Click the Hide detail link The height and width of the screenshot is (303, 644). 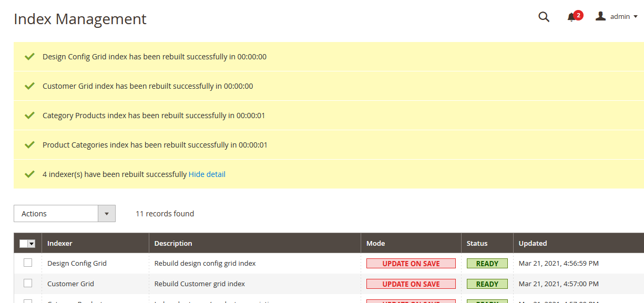pyautogui.click(x=207, y=174)
